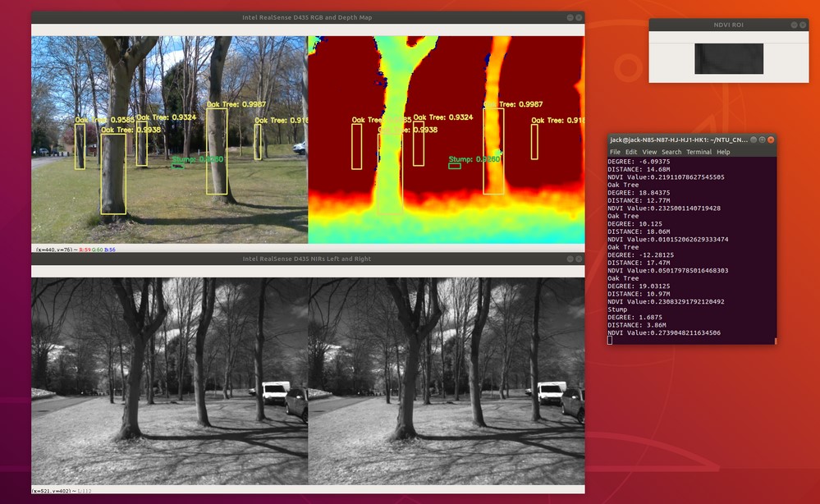Close the NDVI ROI window
Screen dimensions: 820x504
coord(801,25)
